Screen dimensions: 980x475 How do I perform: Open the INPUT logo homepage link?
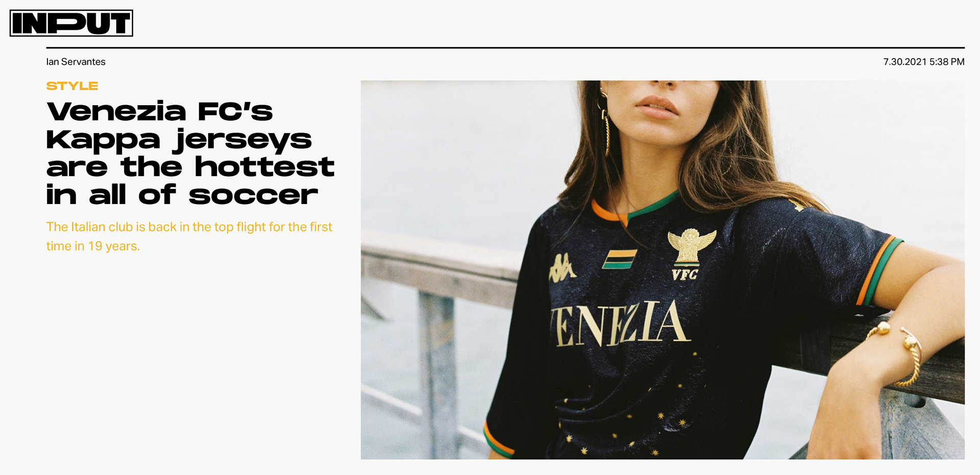pos(71,23)
